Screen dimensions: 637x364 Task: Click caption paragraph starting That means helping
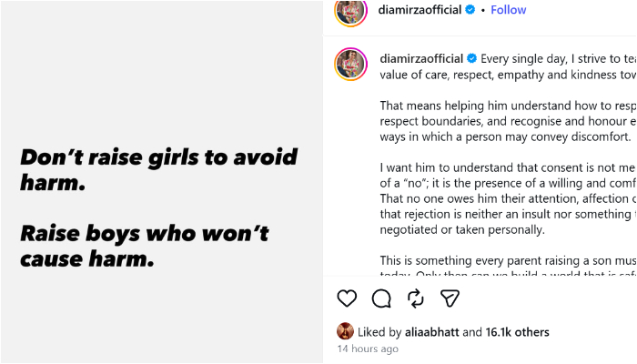508,121
